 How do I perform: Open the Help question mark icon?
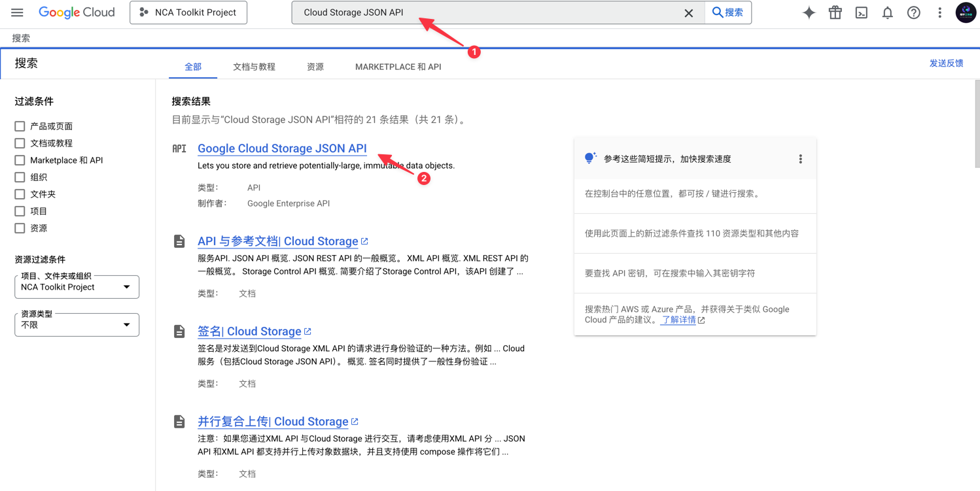click(x=913, y=12)
